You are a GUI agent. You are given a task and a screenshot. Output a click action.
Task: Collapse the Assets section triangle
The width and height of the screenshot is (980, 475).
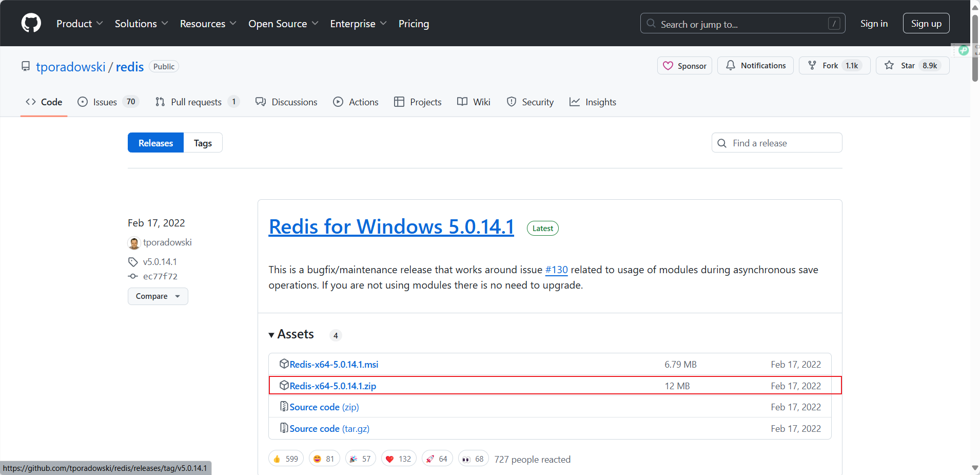pos(271,335)
